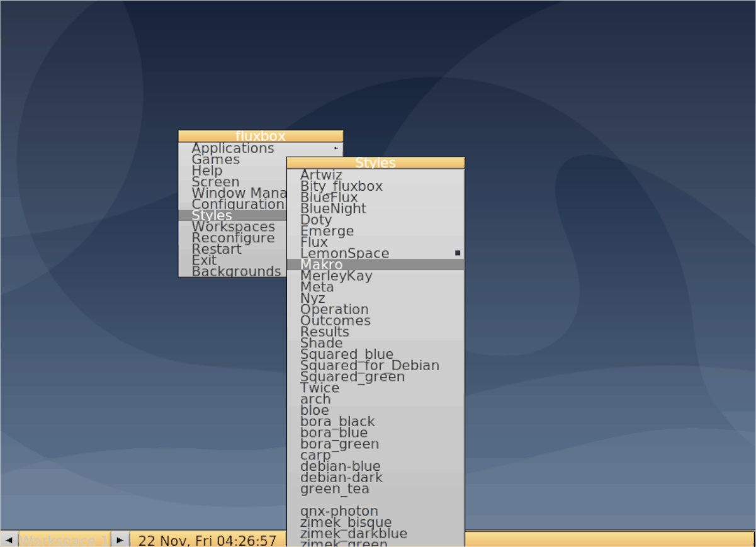
Task: Select Help in the fluxbox menu
Action: click(208, 170)
